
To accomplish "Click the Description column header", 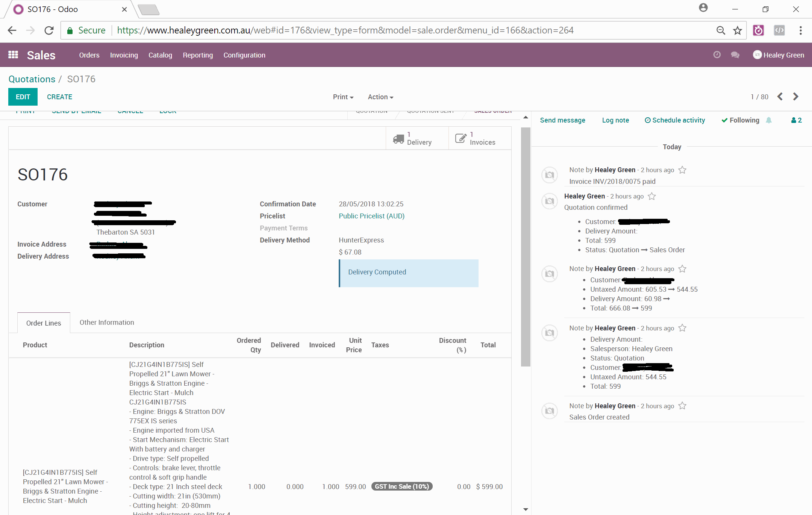I will click(147, 345).
